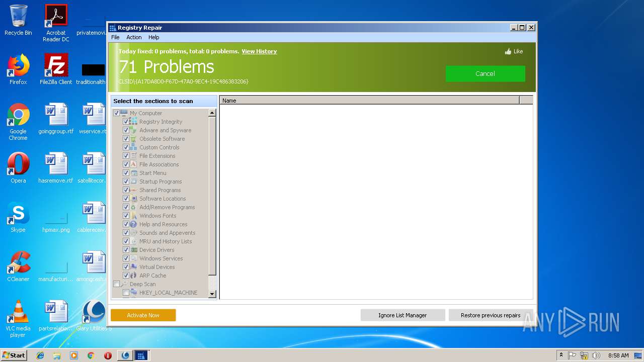Uncheck Device Drivers checkbox
The height and width of the screenshot is (362, 644).
(126, 250)
